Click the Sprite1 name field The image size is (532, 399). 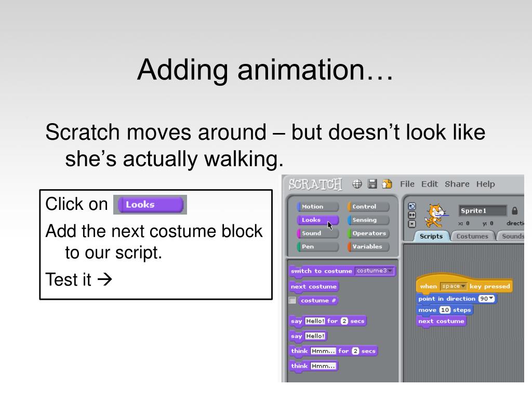[483, 211]
